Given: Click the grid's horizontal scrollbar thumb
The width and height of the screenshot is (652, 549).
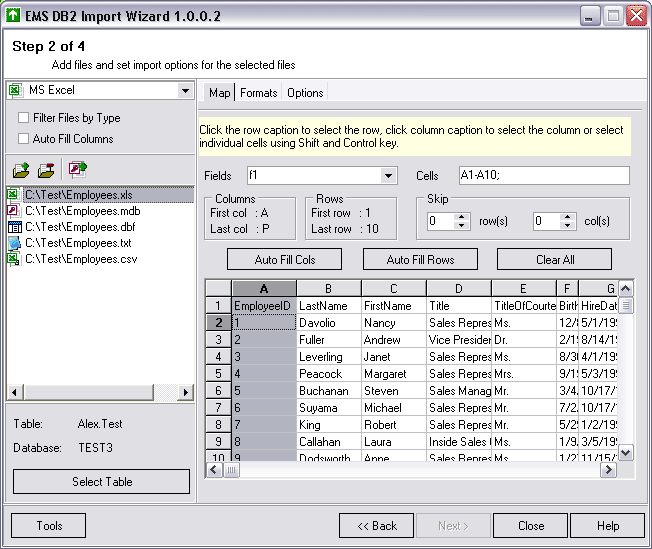Looking at the screenshot, I should point(231,470).
